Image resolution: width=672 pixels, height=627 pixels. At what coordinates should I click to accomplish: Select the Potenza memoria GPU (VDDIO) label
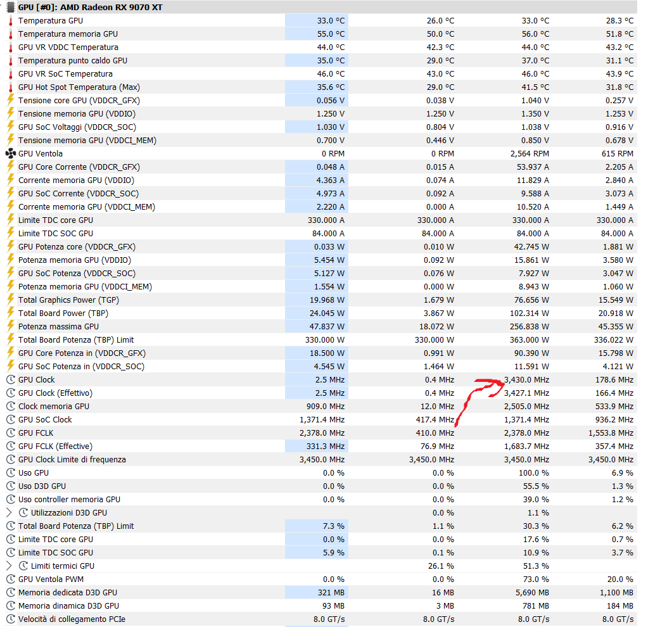click(75, 260)
